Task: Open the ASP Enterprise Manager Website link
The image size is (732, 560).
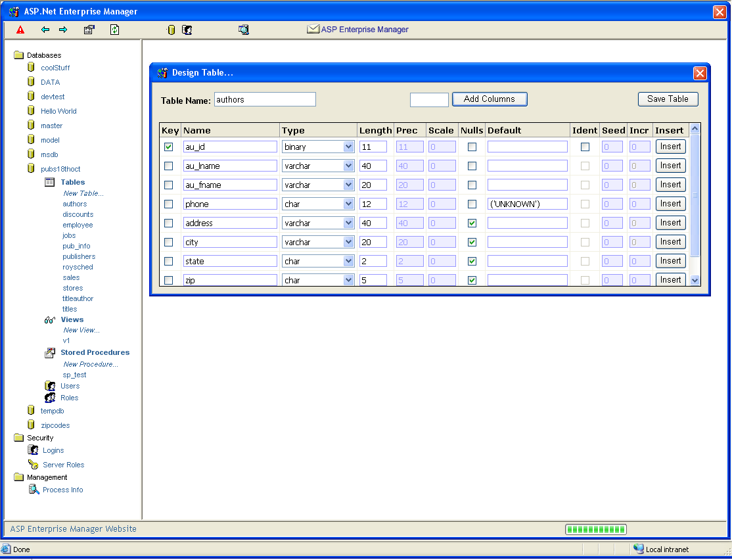Action: click(74, 528)
